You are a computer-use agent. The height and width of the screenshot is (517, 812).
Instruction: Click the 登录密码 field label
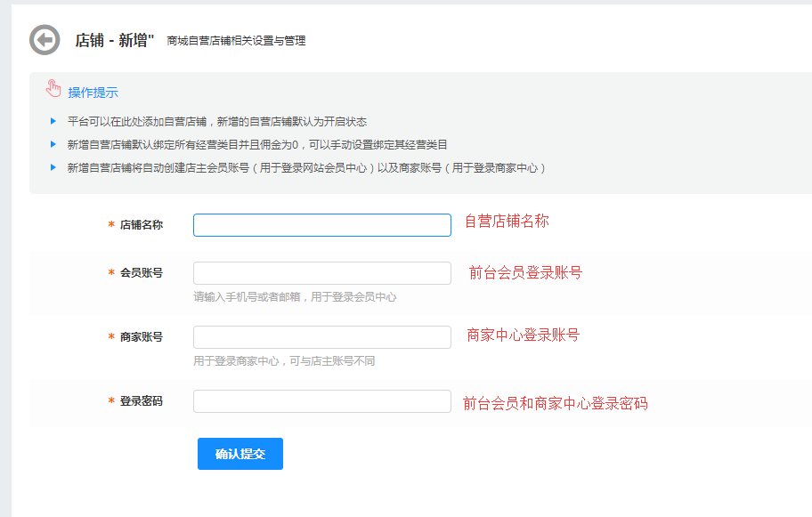(141, 401)
